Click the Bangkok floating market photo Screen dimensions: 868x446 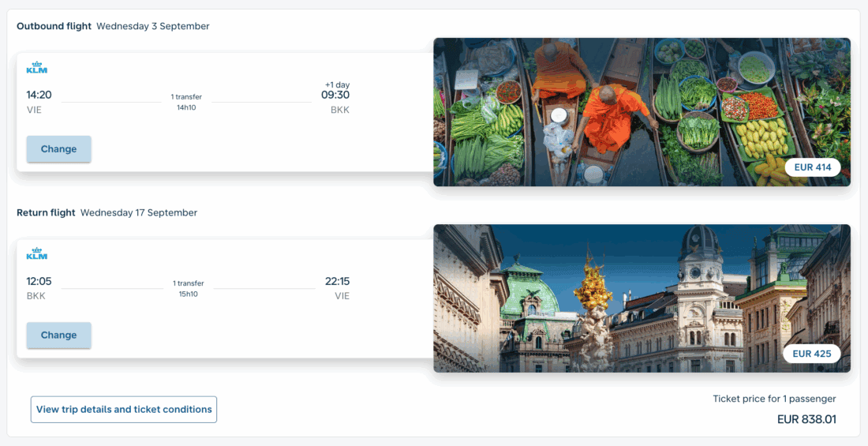point(642,112)
